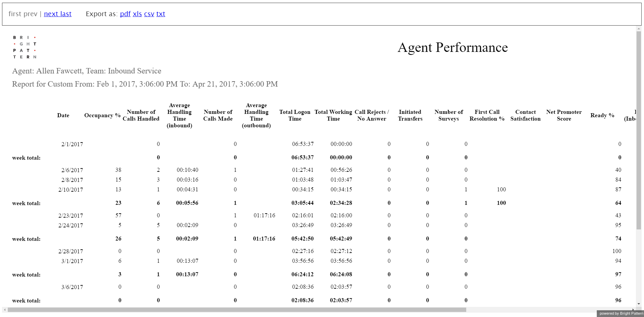This screenshot has height=317, width=644.
Task: Click the vertical scrollbar thumb
Action: pyautogui.click(x=639, y=131)
